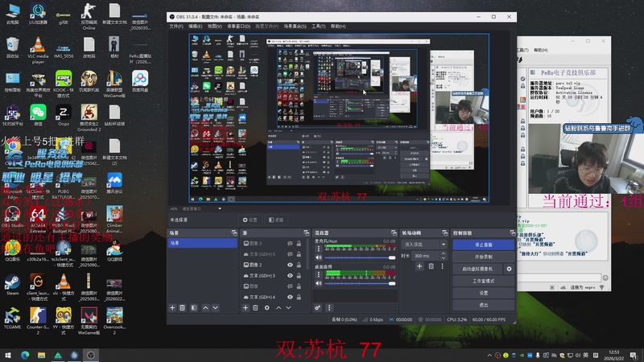Toggle lock on 图像 2 source
644x362 pixels.
[299, 265]
